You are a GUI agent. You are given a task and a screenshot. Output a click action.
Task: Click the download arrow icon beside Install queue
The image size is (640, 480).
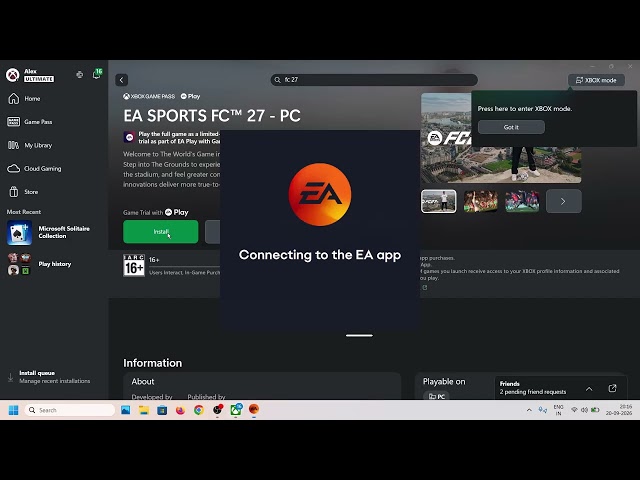point(11,378)
